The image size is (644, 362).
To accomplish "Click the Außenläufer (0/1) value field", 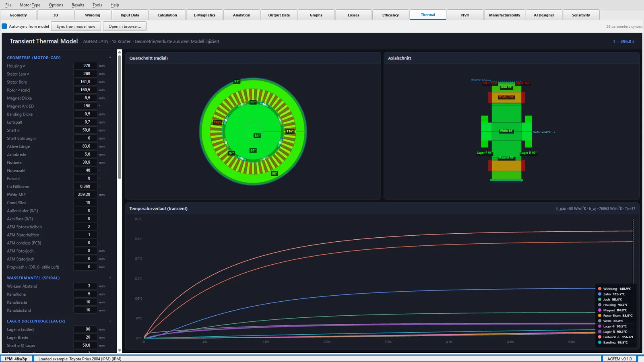I will [x=85, y=210].
